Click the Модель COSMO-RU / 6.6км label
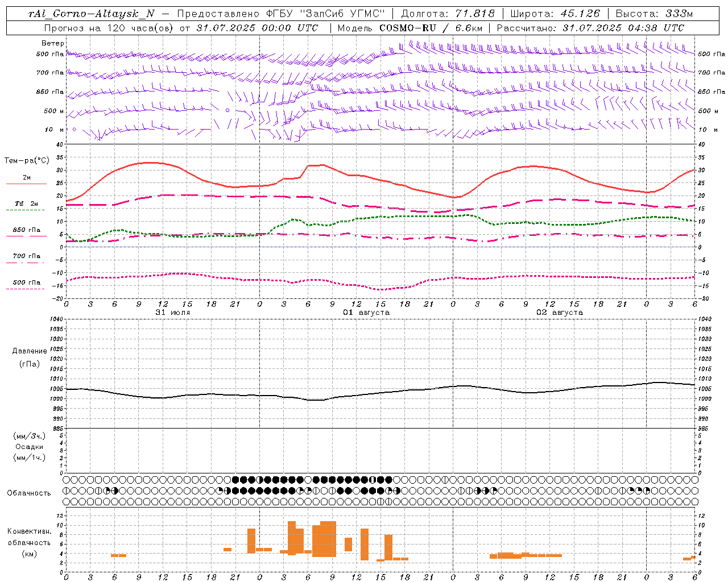This screenshot has width=728, height=582. click(409, 28)
